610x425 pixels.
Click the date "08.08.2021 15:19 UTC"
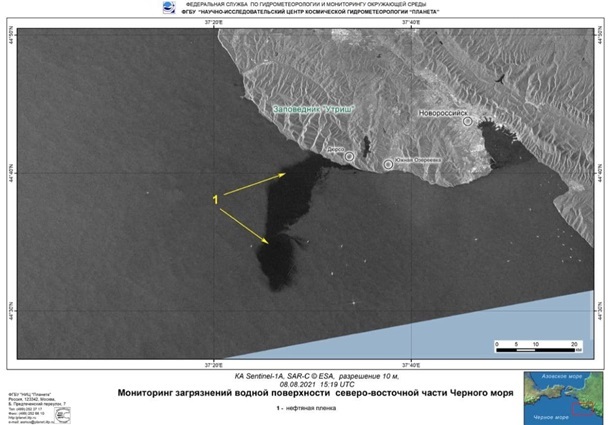pyautogui.click(x=317, y=384)
